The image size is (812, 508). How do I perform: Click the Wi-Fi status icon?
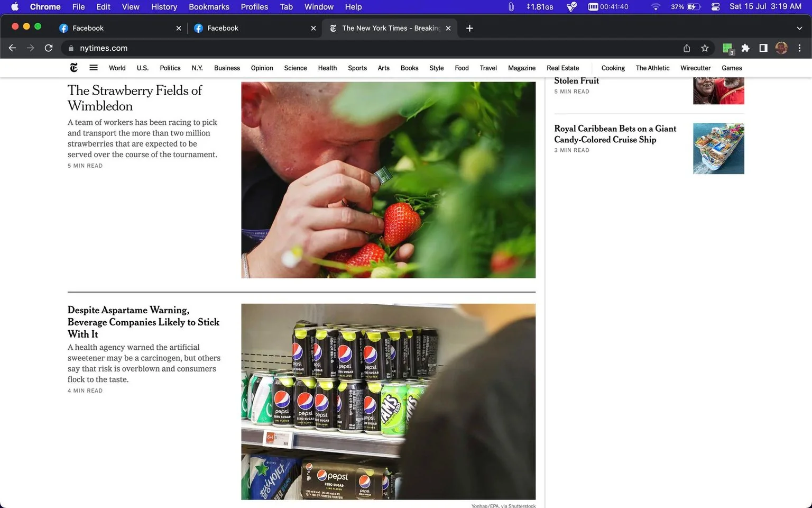[x=656, y=7]
